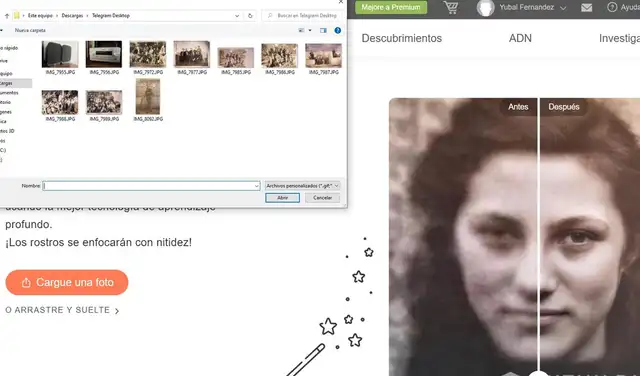Click Cargue una foto button
The height and width of the screenshot is (376, 640).
pos(67,283)
